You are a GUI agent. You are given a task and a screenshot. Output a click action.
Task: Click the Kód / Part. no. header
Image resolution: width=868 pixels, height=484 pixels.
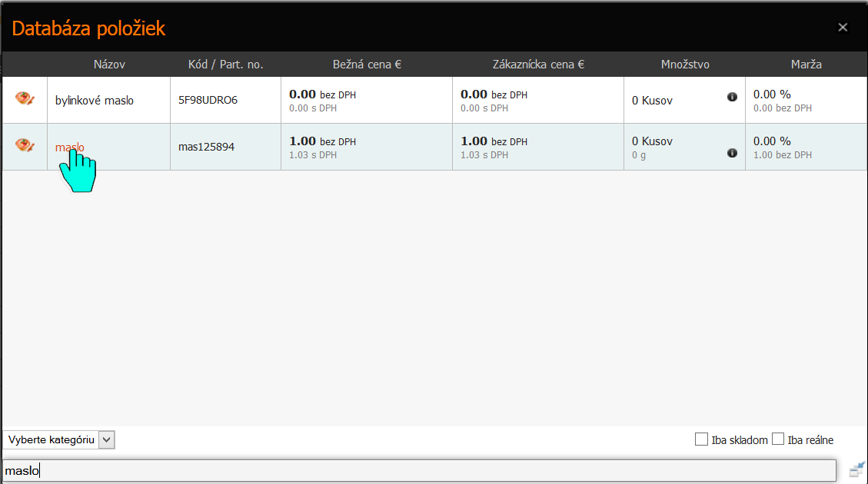tap(225, 65)
